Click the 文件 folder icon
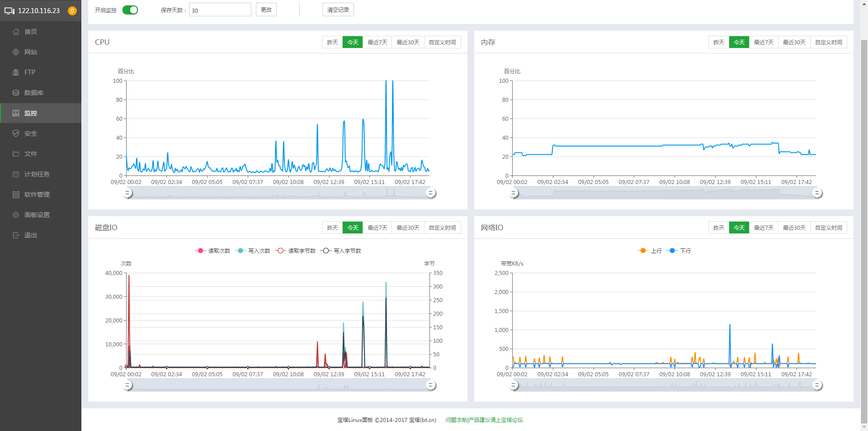The image size is (868, 431). 16,154
